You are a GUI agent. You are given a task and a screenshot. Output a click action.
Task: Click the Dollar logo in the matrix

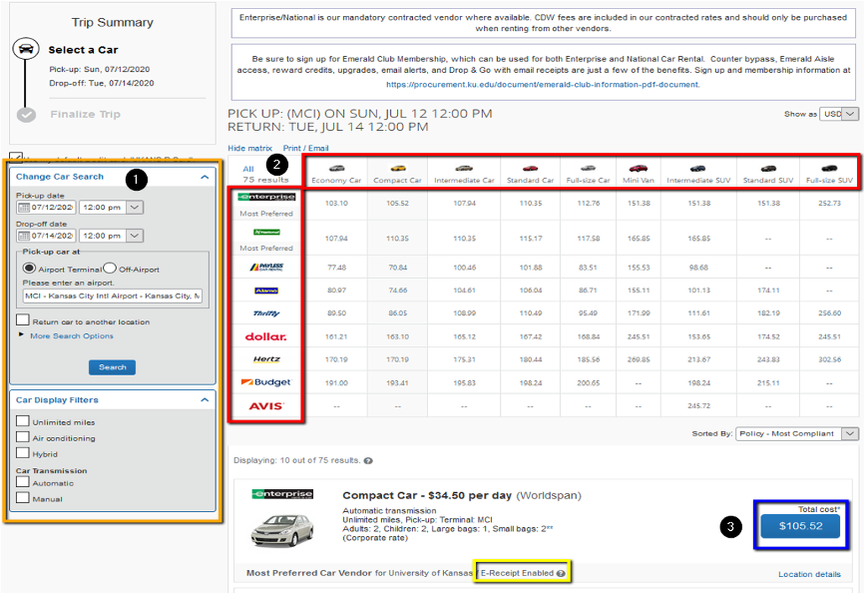click(266, 336)
